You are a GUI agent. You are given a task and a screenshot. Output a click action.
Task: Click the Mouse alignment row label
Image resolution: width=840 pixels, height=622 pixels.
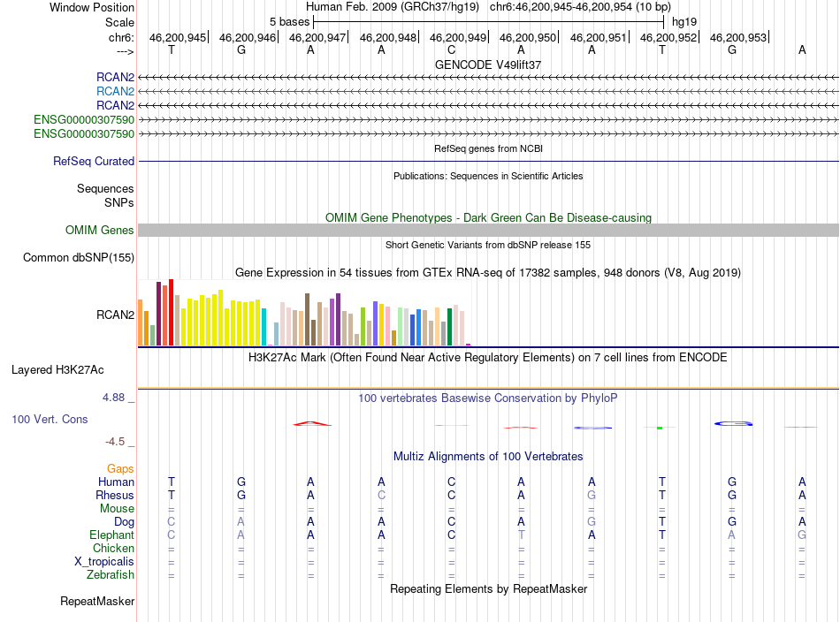click(x=117, y=509)
